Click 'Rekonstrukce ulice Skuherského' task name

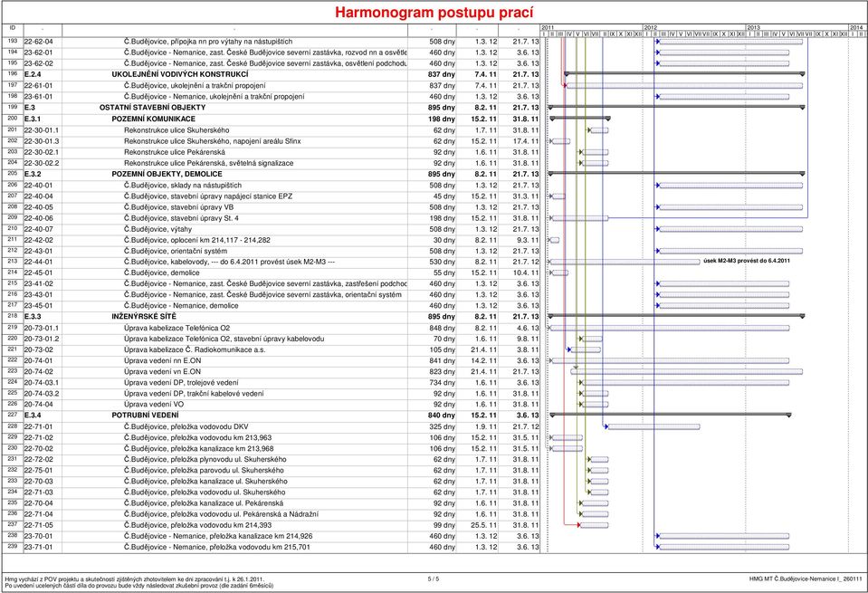(x=176, y=130)
